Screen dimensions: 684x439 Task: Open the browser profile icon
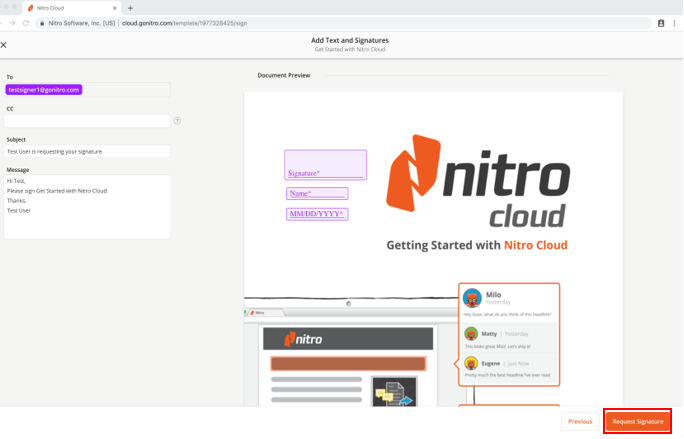[661, 23]
